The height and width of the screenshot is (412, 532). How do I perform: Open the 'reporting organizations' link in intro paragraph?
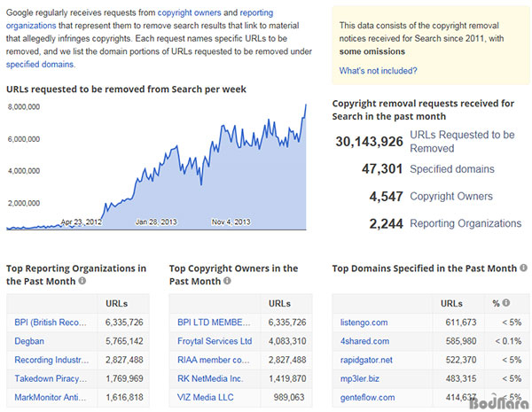139,19
